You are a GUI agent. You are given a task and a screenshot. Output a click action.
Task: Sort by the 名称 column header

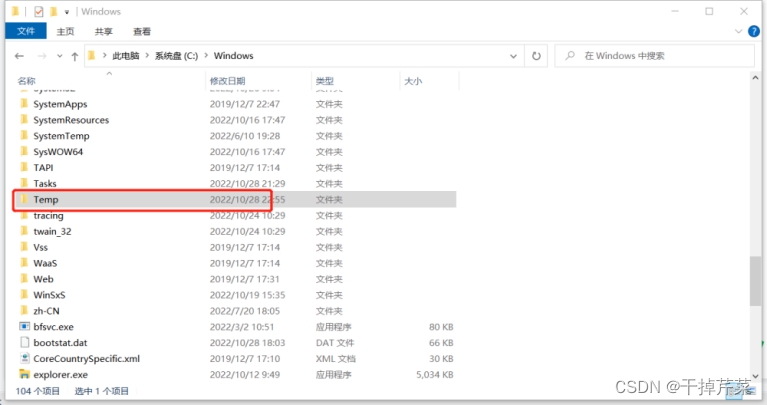click(26, 81)
